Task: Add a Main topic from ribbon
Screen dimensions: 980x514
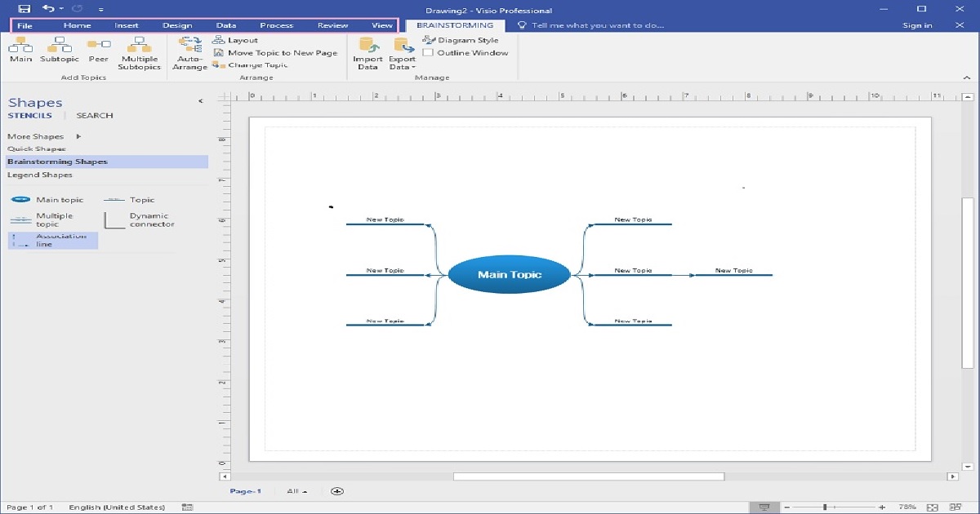Action: 20,50
